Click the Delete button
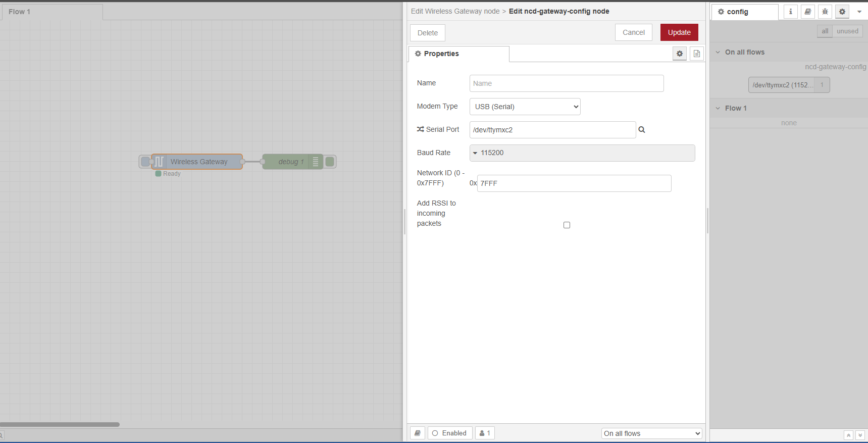868x443 pixels. 427,33
